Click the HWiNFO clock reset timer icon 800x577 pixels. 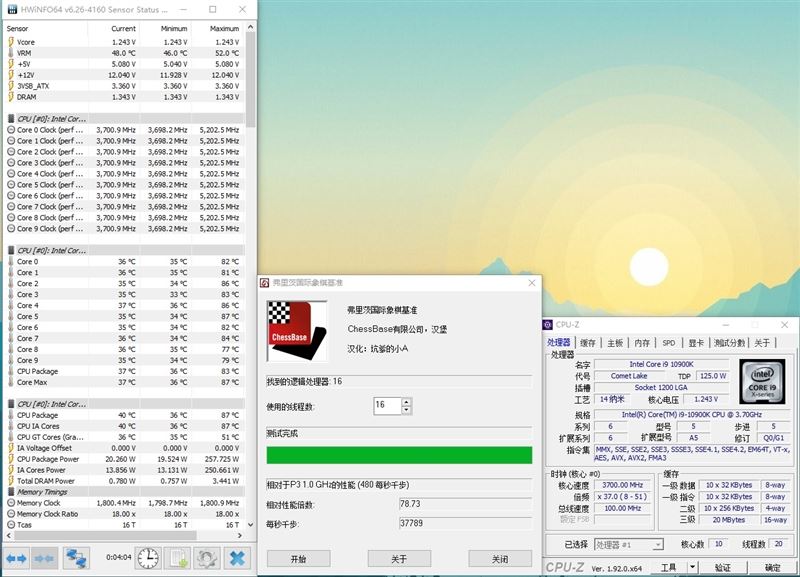point(148,559)
